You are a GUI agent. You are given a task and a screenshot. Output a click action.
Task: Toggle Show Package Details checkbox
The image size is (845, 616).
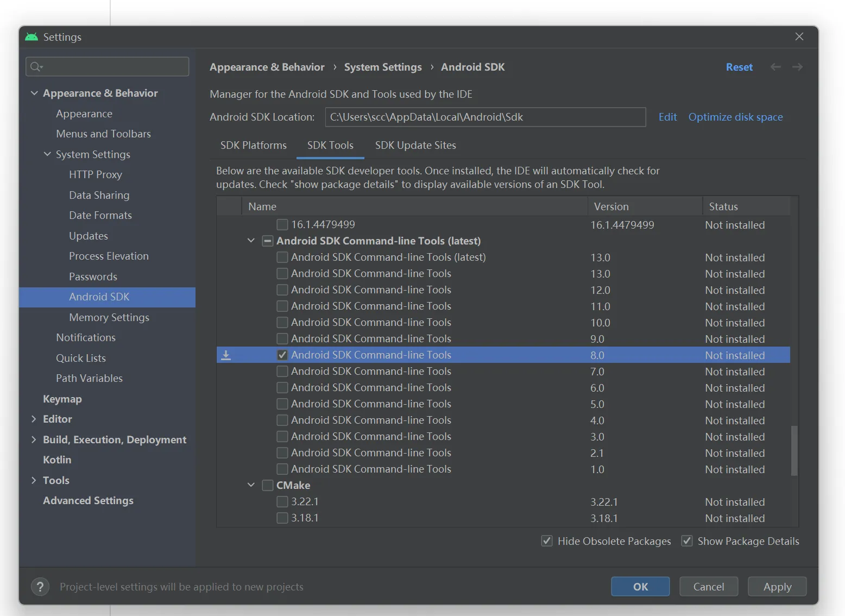tap(687, 541)
